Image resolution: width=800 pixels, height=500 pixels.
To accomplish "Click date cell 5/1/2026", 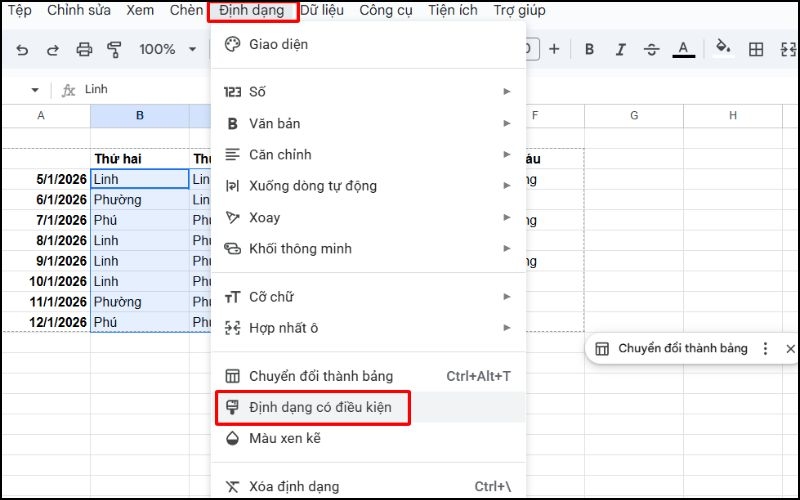I will click(46, 179).
